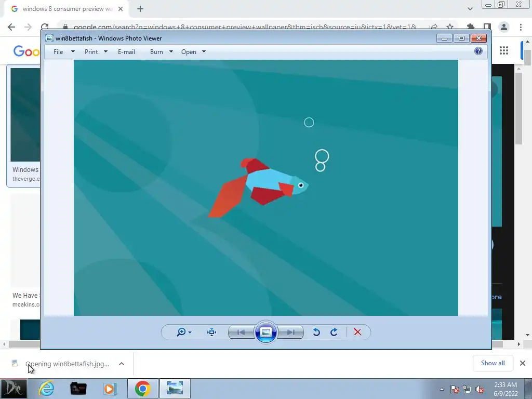Rotate the photo counterclockwise
532x399 pixels.
[316, 332]
